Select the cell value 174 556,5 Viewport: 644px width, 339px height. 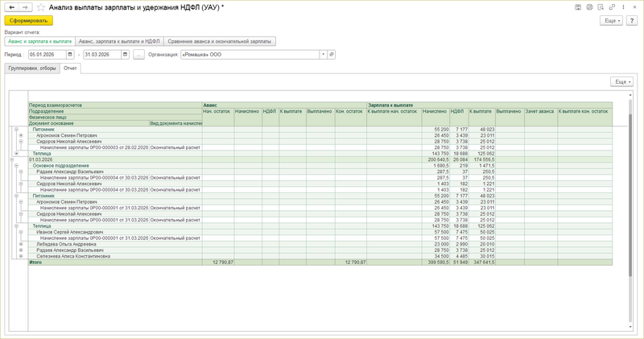pyautogui.click(x=484, y=159)
